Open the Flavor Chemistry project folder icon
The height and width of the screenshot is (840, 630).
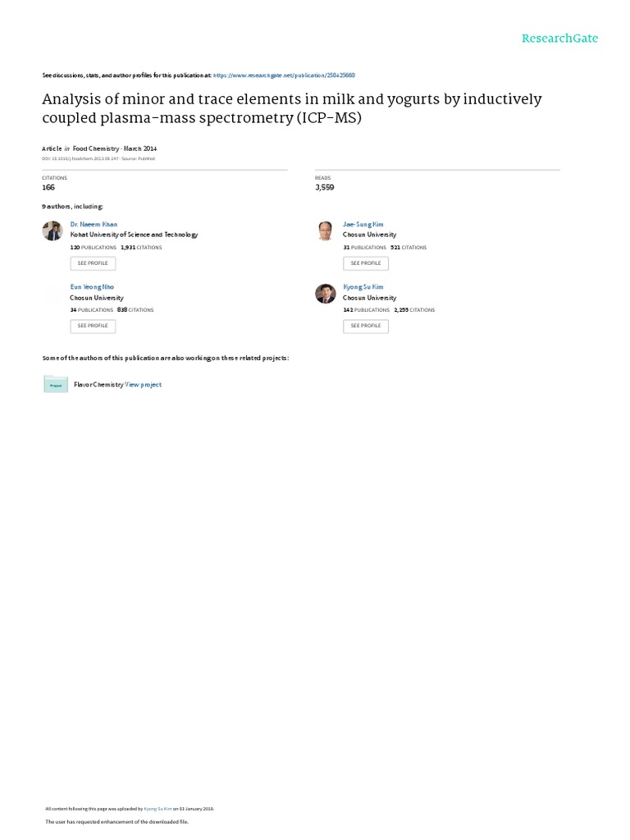point(56,384)
